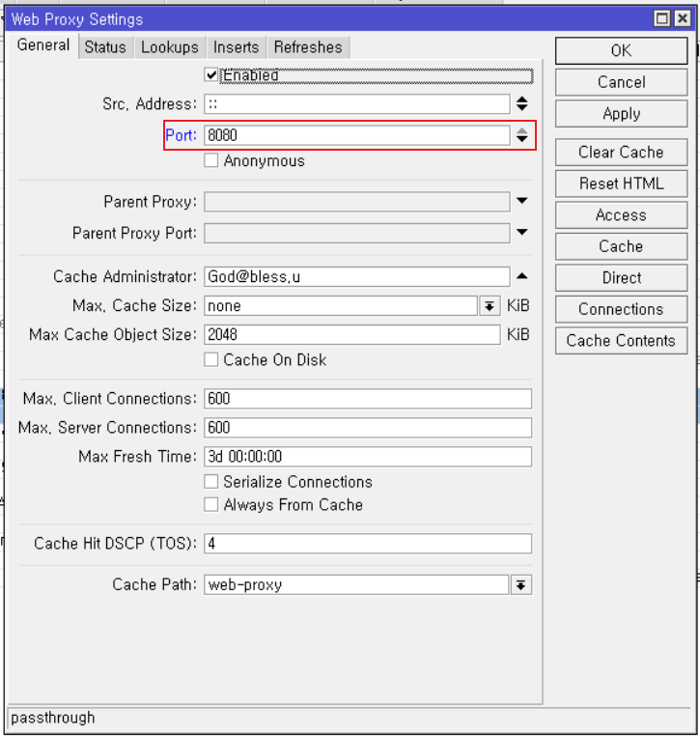This screenshot has width=700, height=736.
Task: Tick the Serialize Connections checkbox
Action: [x=211, y=482]
